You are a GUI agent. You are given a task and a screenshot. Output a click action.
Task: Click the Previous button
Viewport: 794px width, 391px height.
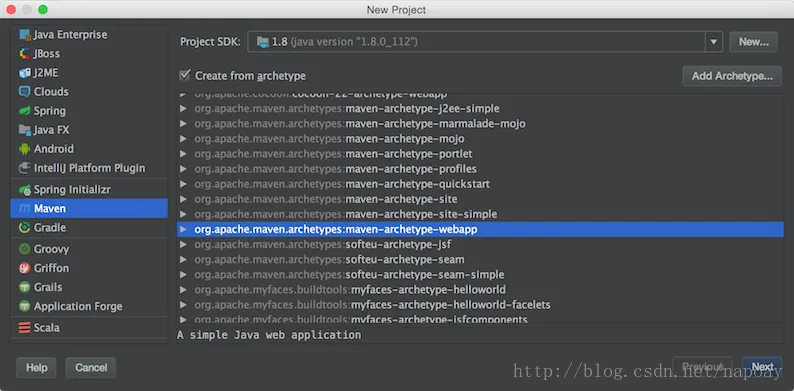click(x=702, y=367)
